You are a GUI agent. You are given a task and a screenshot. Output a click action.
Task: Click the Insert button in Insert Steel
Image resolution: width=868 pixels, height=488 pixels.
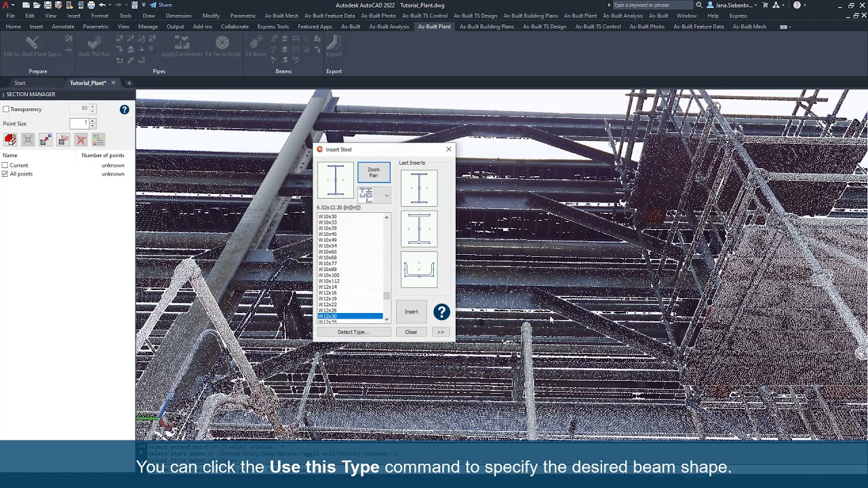tap(411, 312)
